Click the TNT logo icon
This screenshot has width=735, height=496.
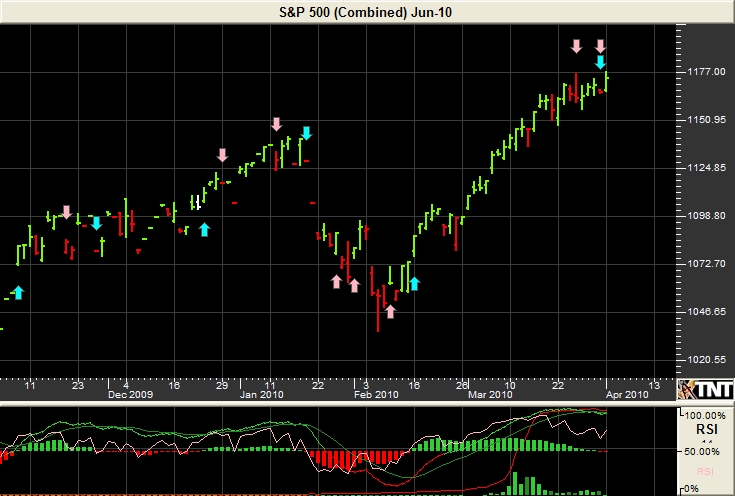point(705,389)
